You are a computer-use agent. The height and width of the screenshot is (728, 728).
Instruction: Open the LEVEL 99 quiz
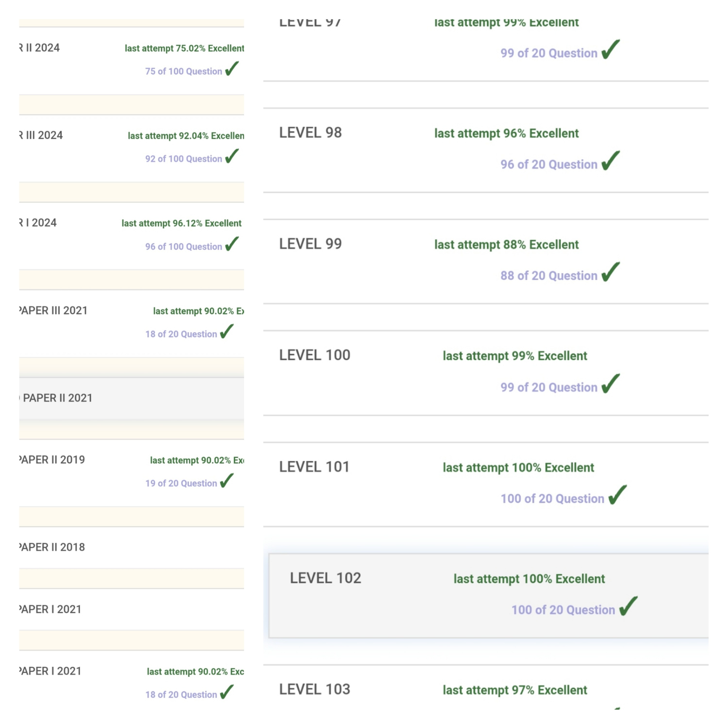[x=310, y=244]
